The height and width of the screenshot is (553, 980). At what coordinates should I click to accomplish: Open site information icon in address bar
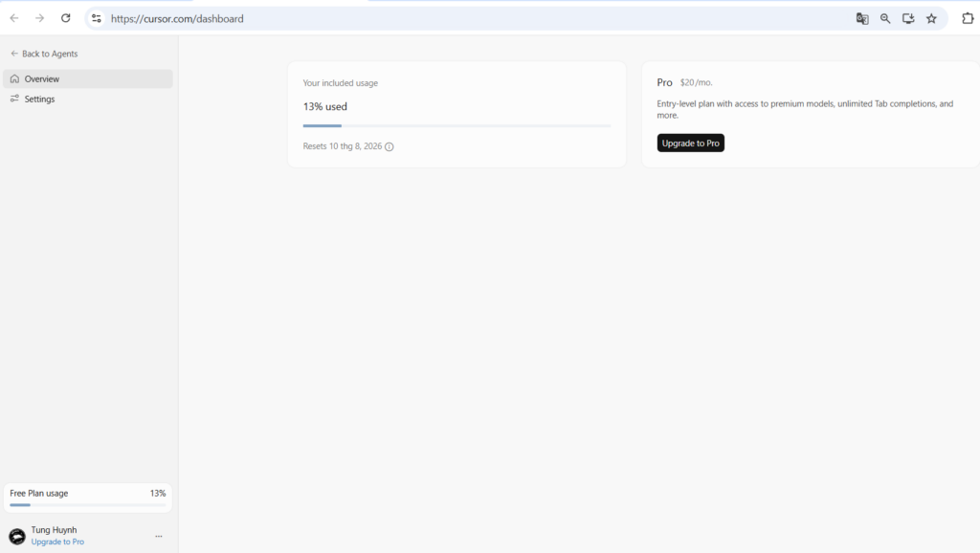coord(97,19)
